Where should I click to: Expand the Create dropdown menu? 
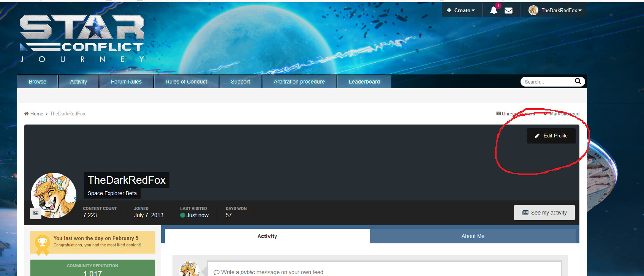coord(461,11)
